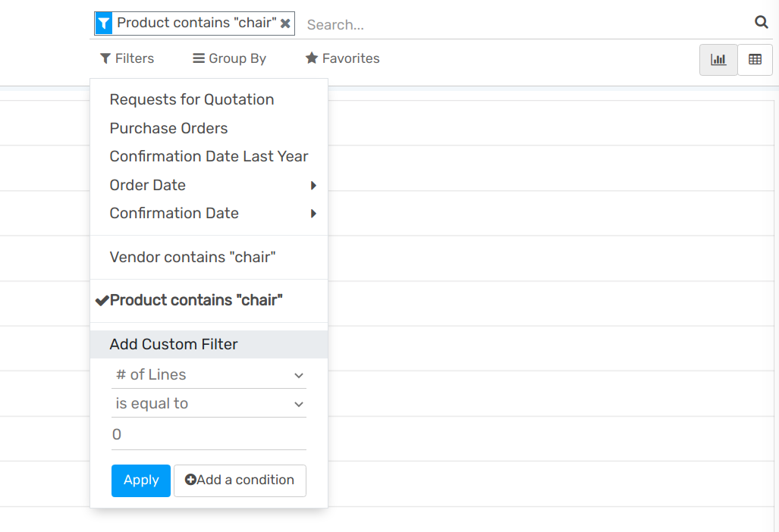Click the Apply button

point(140,480)
